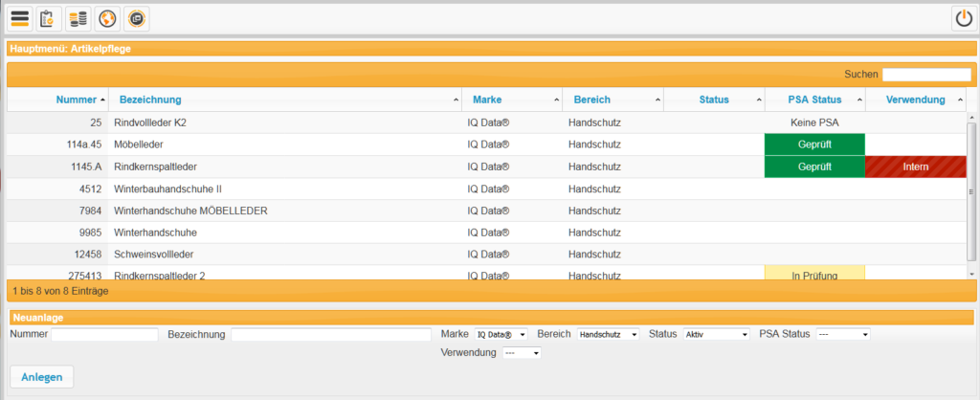Sort table by Verwendung column header
Screen dimensions: 980x400
coord(916,100)
